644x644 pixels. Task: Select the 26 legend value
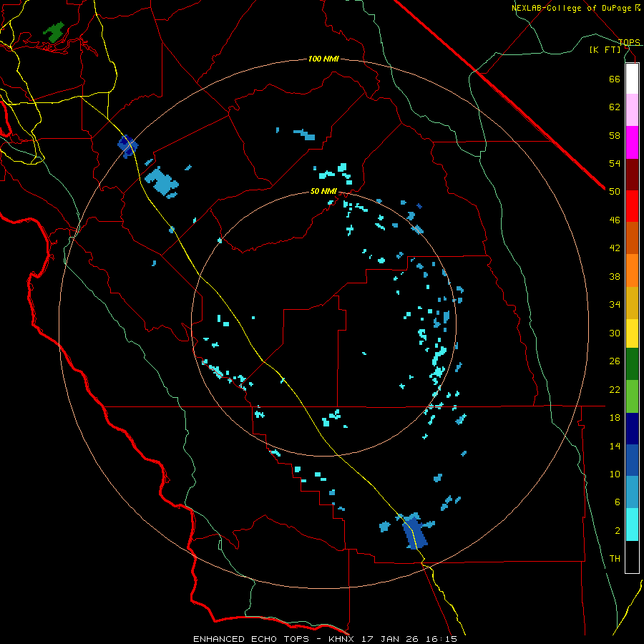click(x=615, y=361)
